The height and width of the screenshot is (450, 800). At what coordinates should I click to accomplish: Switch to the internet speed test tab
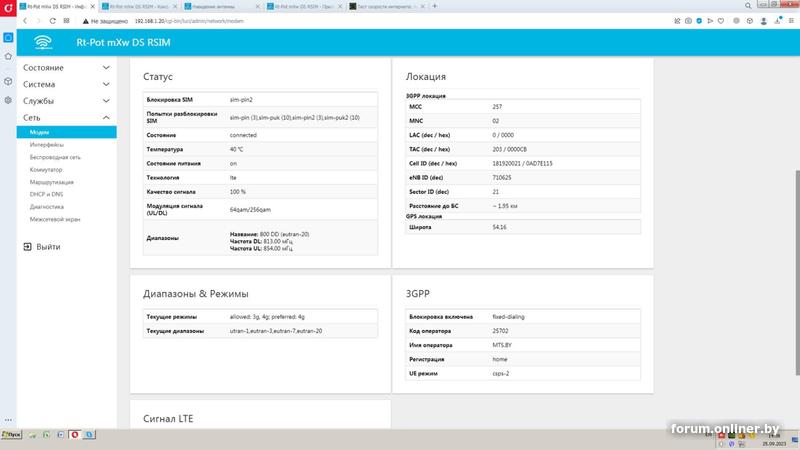tap(387, 7)
